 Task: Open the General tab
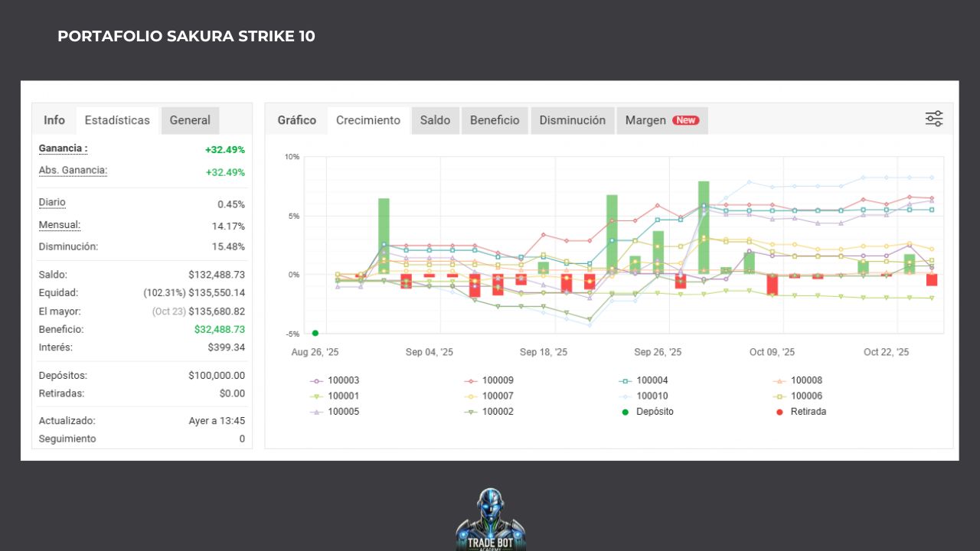click(x=190, y=120)
